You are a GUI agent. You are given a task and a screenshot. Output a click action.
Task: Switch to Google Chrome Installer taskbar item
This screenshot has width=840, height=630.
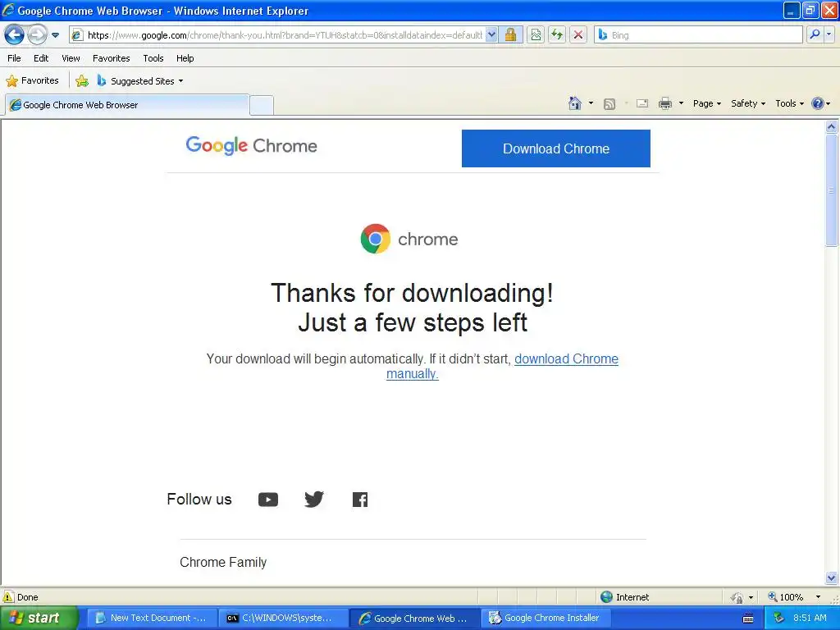(546, 619)
